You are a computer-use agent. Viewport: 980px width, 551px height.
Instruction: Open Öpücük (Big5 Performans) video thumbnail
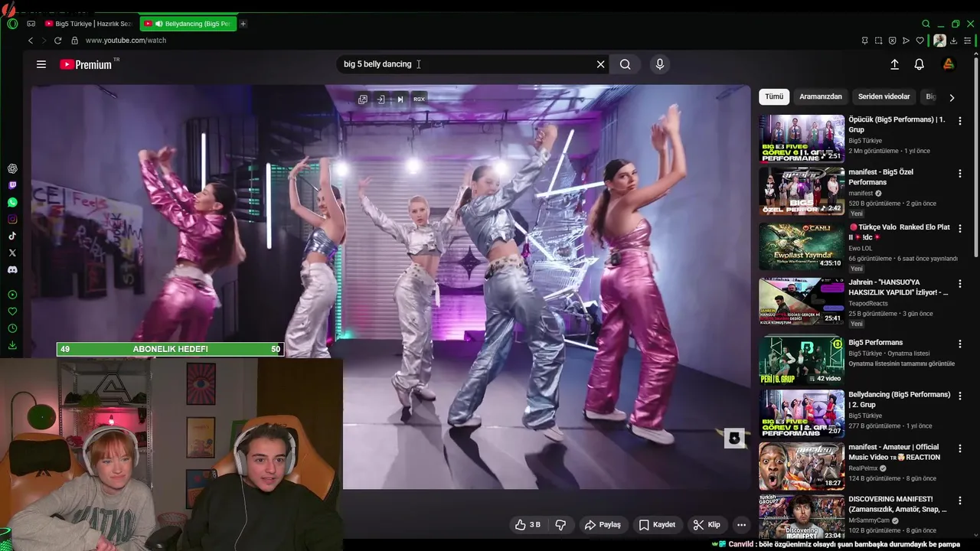pos(802,139)
